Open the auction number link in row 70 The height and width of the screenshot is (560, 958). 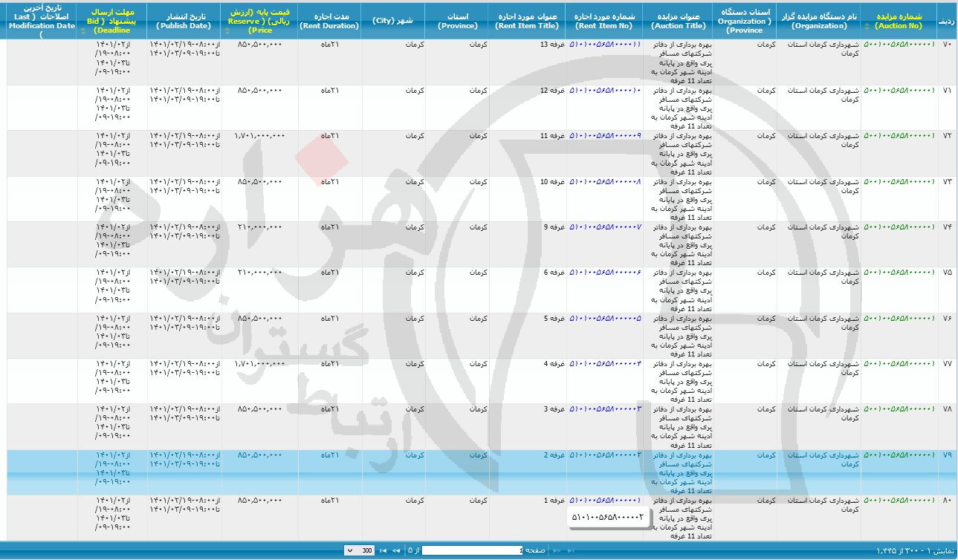[899, 45]
